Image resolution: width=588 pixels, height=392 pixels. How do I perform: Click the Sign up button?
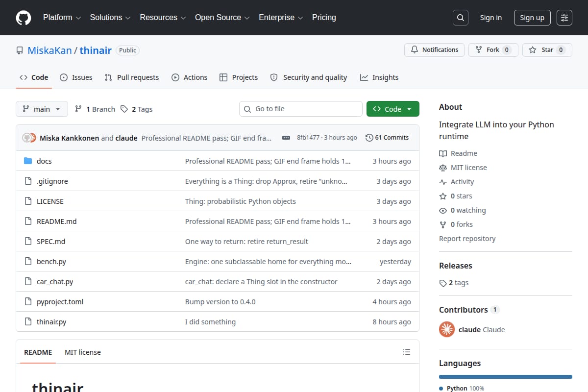532,18
